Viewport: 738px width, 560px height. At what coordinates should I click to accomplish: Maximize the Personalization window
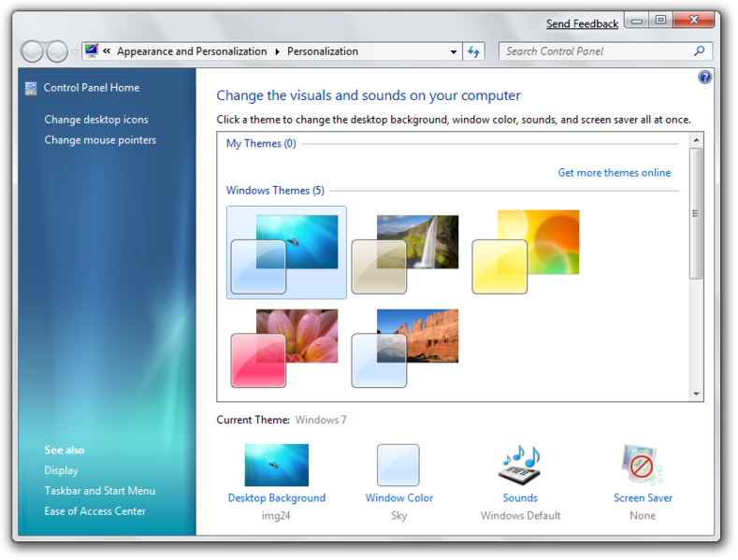click(660, 20)
